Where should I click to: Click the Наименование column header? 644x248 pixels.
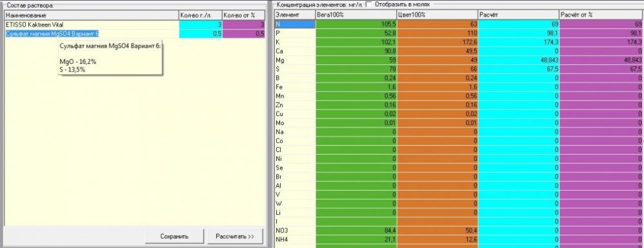pos(91,15)
